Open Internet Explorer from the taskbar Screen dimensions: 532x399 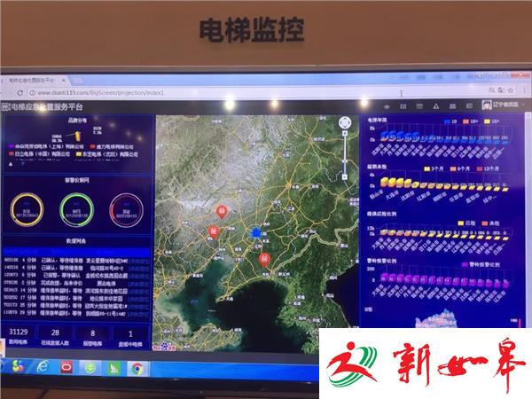[41, 368]
